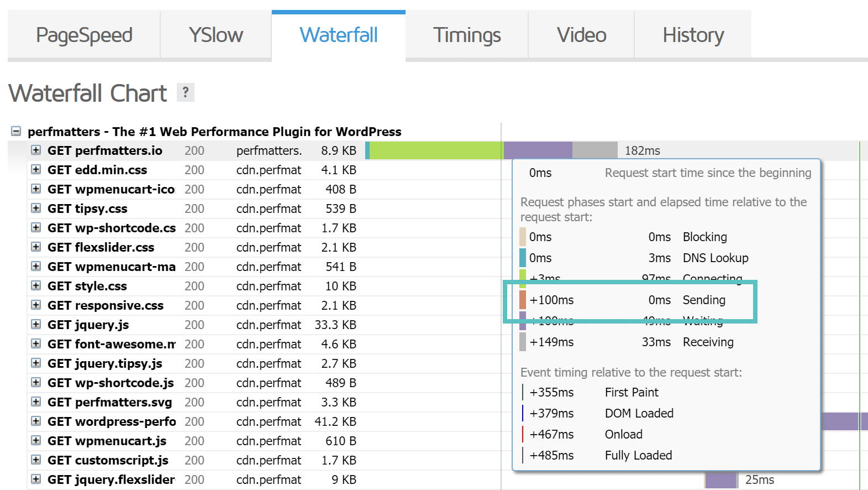Open the PageSpeed tab
The image size is (868, 490).
[x=84, y=35]
